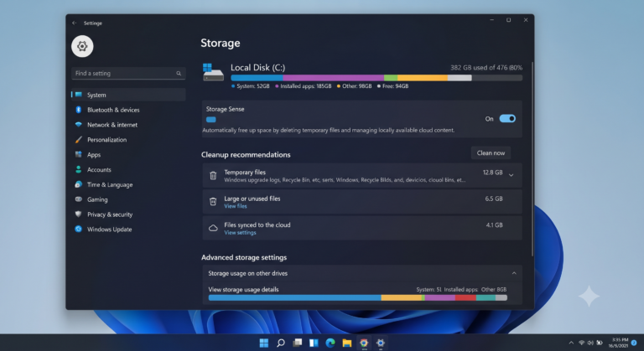Open the gear profile avatar

(x=82, y=46)
